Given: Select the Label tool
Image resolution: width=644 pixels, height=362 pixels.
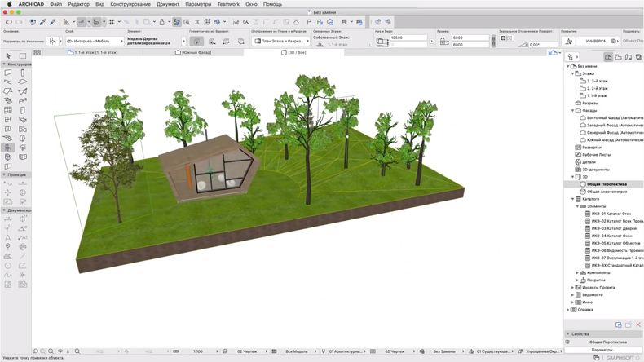Looking at the screenshot, I should (x=23, y=237).
